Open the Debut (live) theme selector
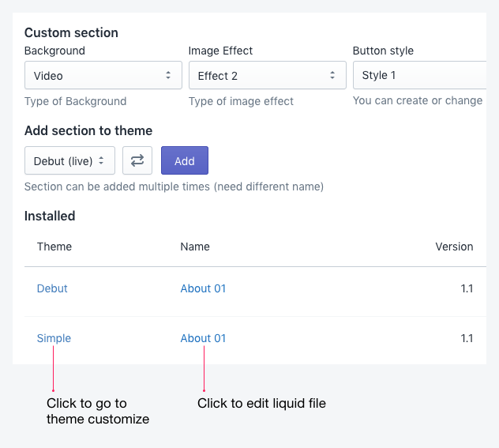Screen dimensions: 499x448 (69, 160)
